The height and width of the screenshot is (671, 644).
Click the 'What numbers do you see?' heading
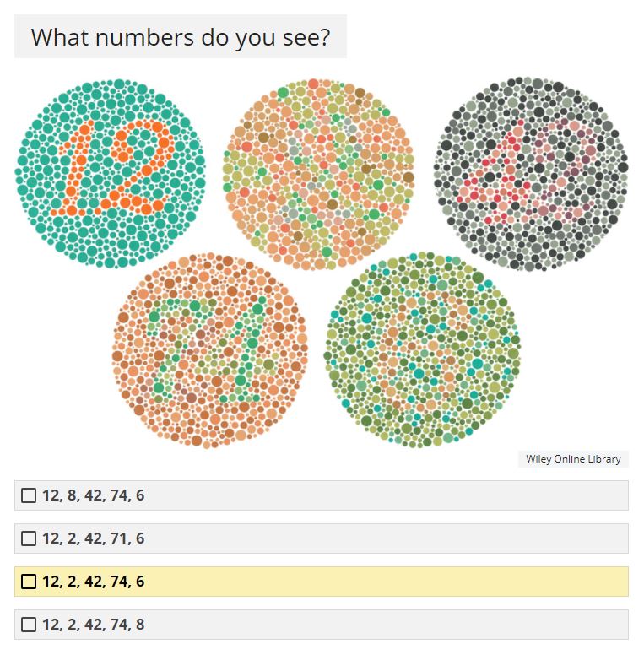(181, 37)
